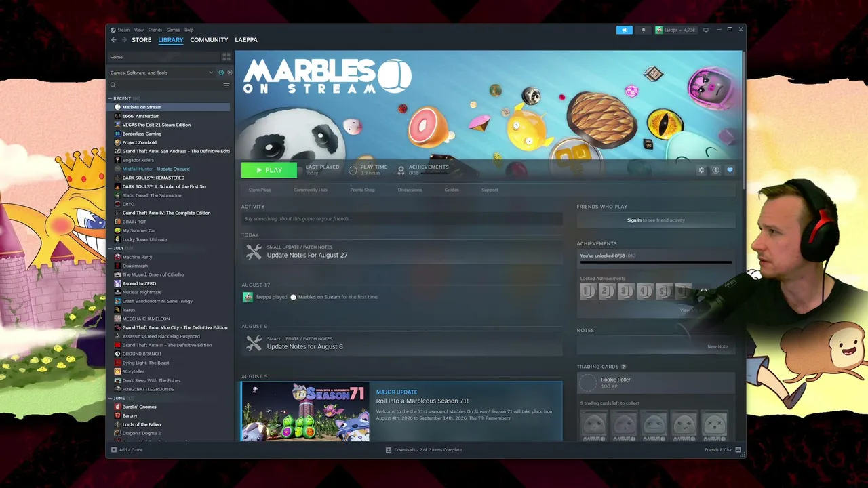Click the first locked achievement icon
The width and height of the screenshot is (868, 488).
pos(588,291)
